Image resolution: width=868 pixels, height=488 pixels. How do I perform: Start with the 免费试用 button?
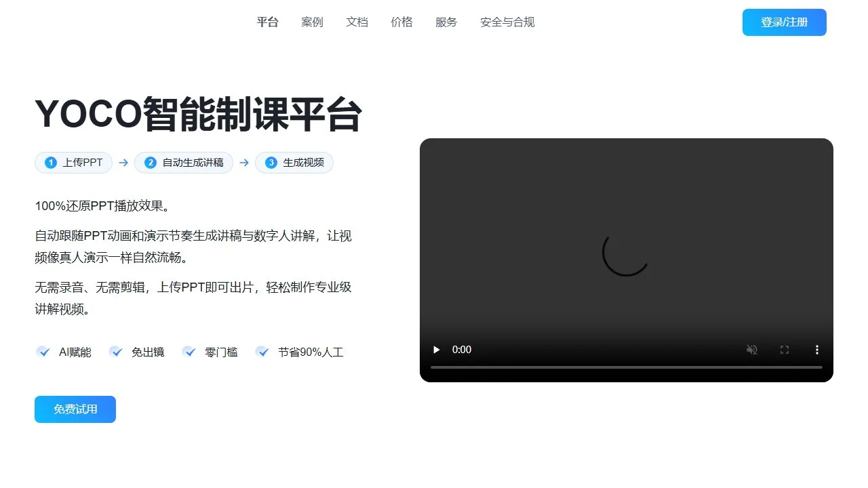pyautogui.click(x=75, y=409)
